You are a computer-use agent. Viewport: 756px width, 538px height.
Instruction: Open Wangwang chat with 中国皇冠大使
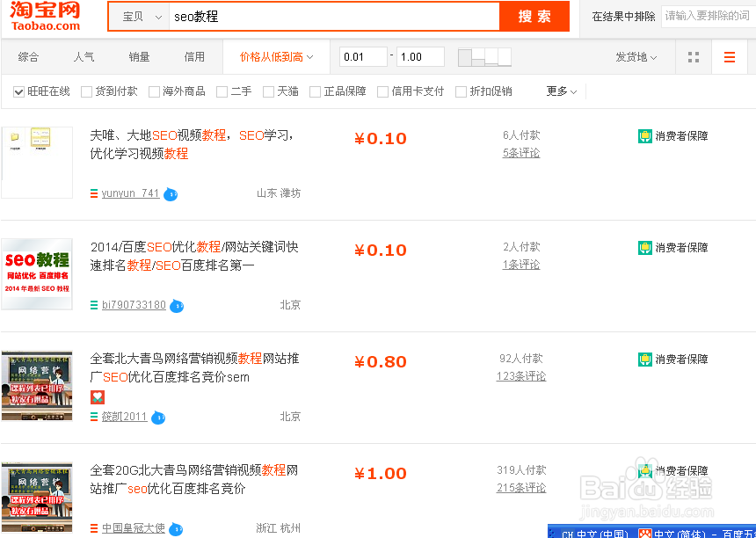tap(177, 528)
